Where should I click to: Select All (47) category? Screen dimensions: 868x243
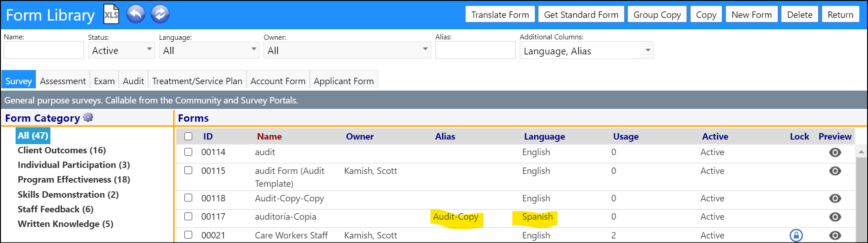(x=33, y=135)
